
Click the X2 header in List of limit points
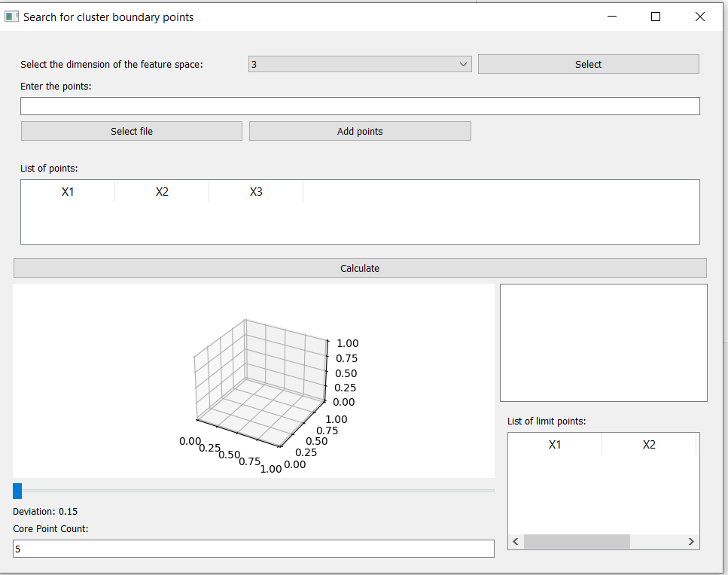[649, 444]
